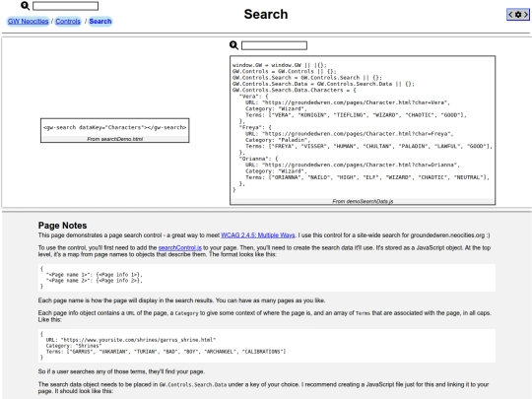Click the Category "Paladin" code line

pos(277,140)
